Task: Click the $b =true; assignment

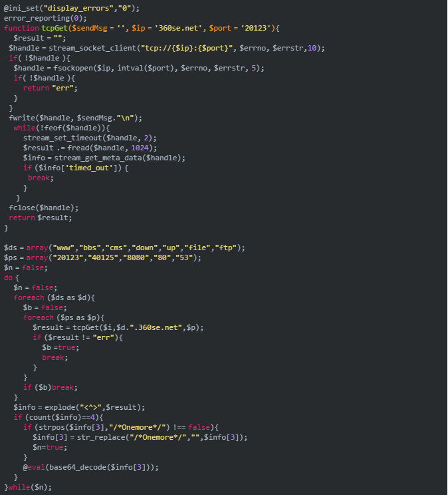Action: click(x=60, y=347)
